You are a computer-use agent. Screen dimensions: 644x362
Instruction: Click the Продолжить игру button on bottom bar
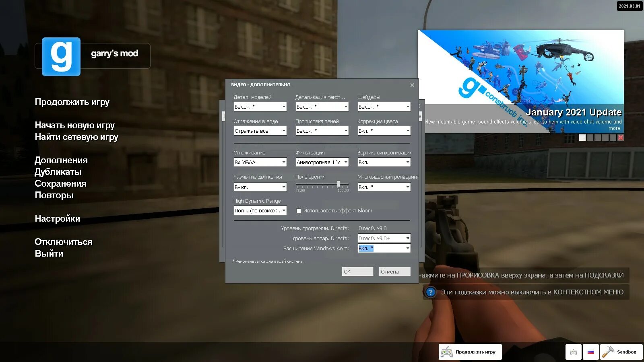[x=470, y=352]
